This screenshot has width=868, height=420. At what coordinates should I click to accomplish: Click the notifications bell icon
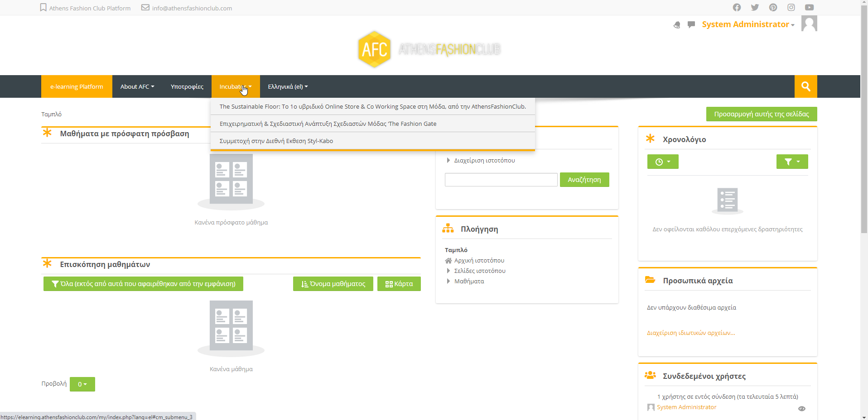point(677,25)
